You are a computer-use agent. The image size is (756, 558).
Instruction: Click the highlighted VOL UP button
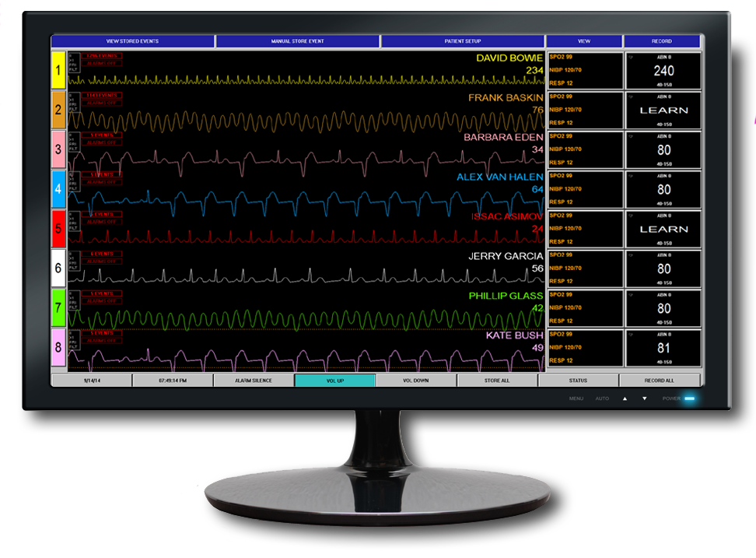(x=335, y=381)
